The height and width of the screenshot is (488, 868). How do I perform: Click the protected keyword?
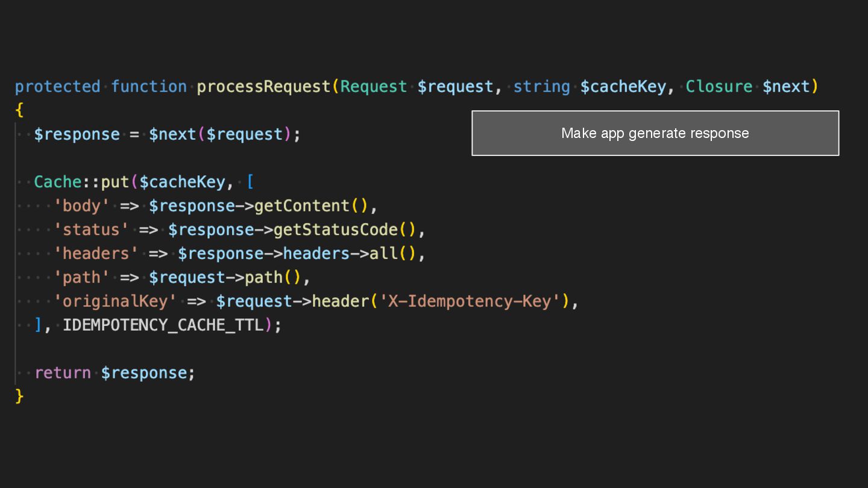(x=58, y=87)
